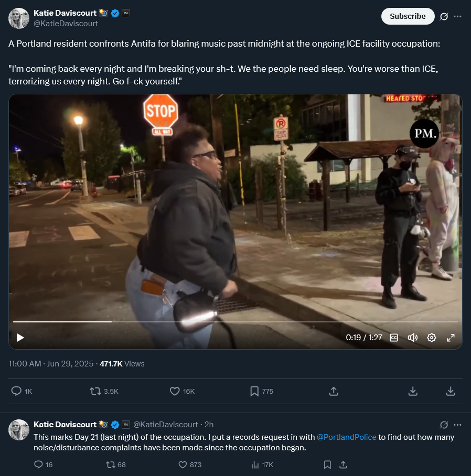The width and height of the screenshot is (471, 476).
Task: Open Katie Daviscourt's profile avatar at top
Action: pyautogui.click(x=19, y=18)
